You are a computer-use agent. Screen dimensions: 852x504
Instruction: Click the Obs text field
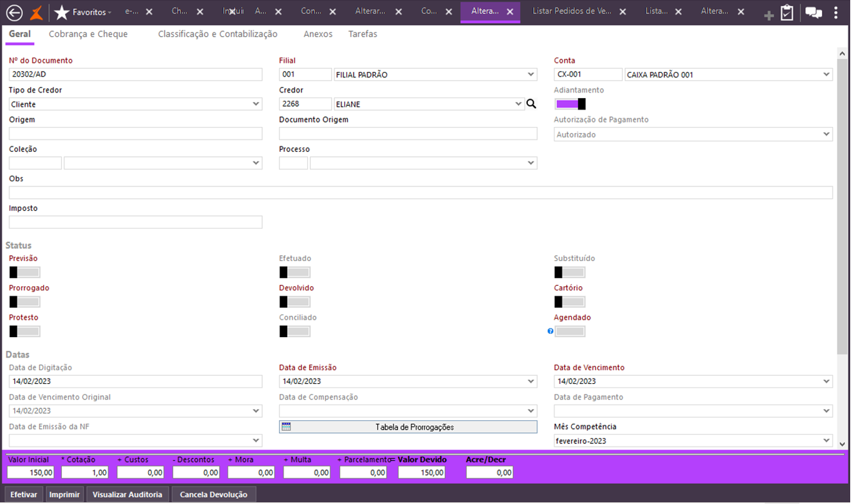pyautogui.click(x=420, y=193)
